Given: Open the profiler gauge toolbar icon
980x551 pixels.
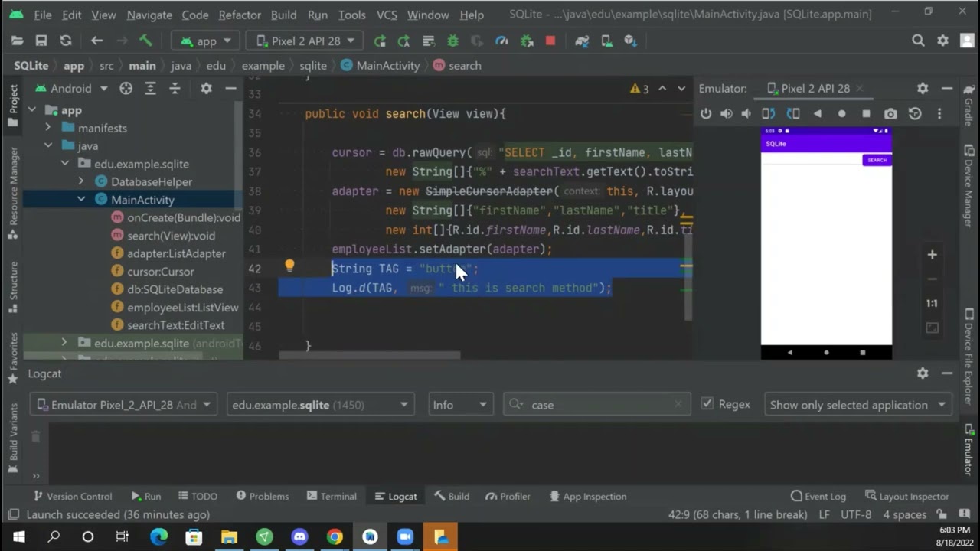Looking at the screenshot, I should pyautogui.click(x=501, y=41).
